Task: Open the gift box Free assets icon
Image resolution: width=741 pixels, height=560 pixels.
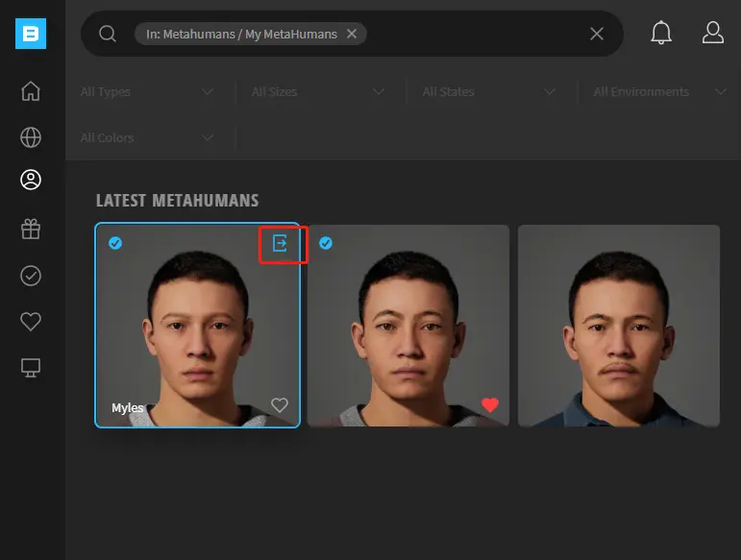Action: coord(31,229)
